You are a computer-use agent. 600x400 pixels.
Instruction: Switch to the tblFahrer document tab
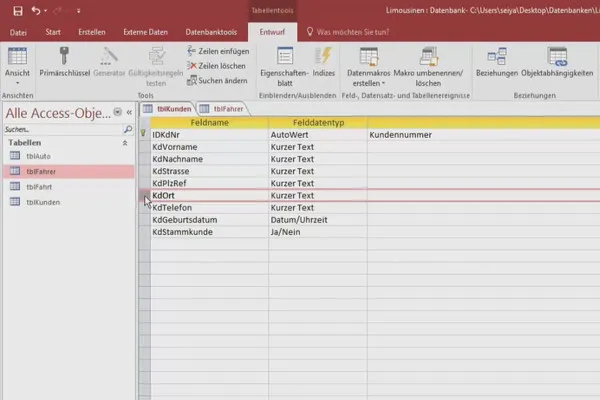pos(223,109)
